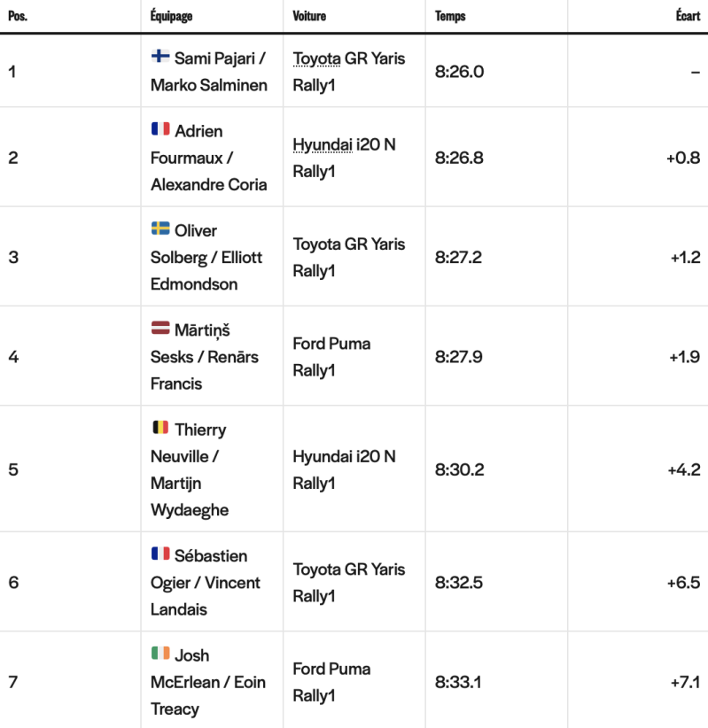This screenshot has height=728, width=708.
Task: Click the Swedish flag by Oliver Solberg
Action: 160,228
